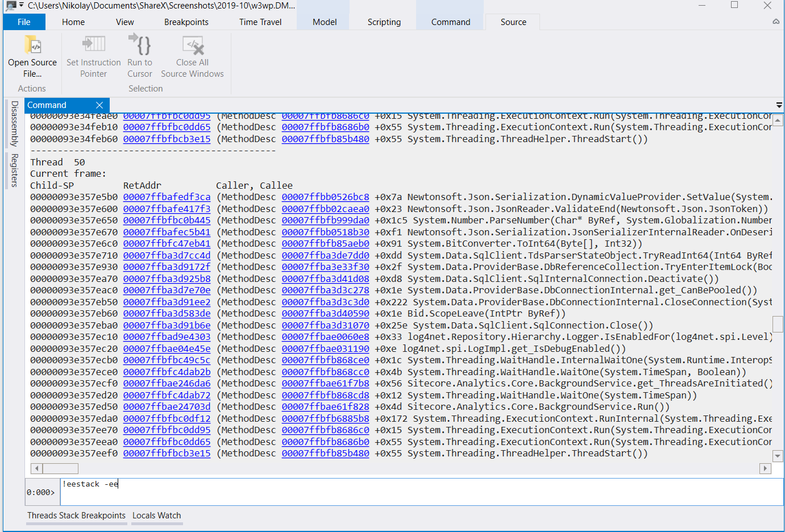The width and height of the screenshot is (785, 532).
Task: Switch to the Home ribbon tab
Action: [x=73, y=22]
